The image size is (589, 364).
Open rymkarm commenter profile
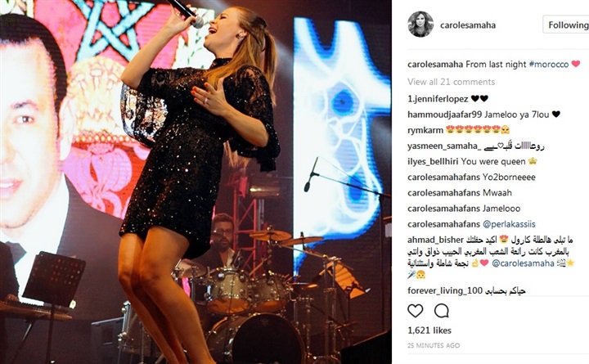pos(425,130)
